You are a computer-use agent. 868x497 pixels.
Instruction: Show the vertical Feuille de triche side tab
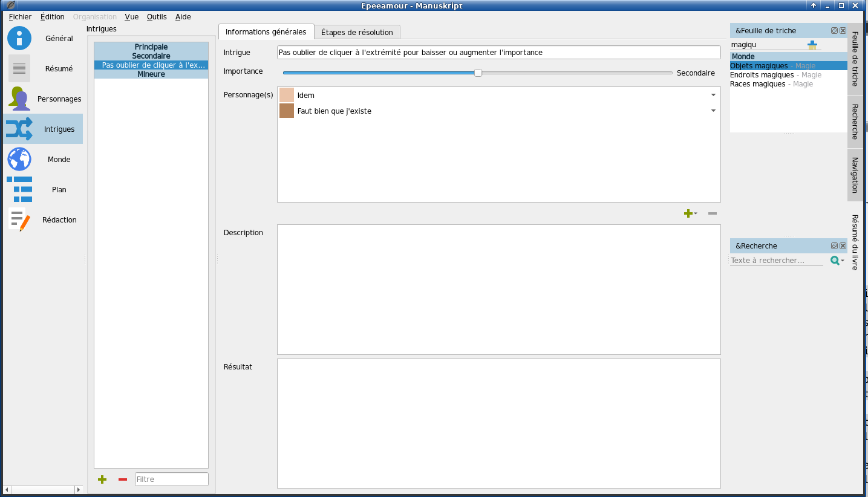click(x=855, y=59)
